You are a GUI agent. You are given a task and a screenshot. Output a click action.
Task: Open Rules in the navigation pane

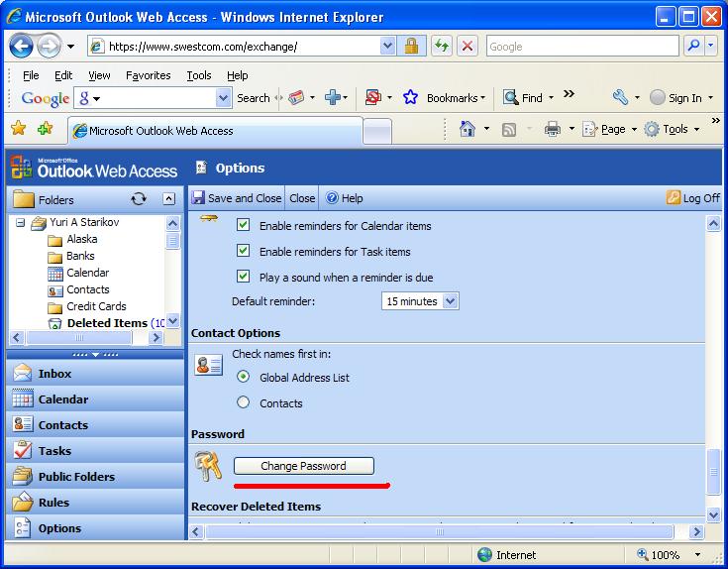click(95, 503)
